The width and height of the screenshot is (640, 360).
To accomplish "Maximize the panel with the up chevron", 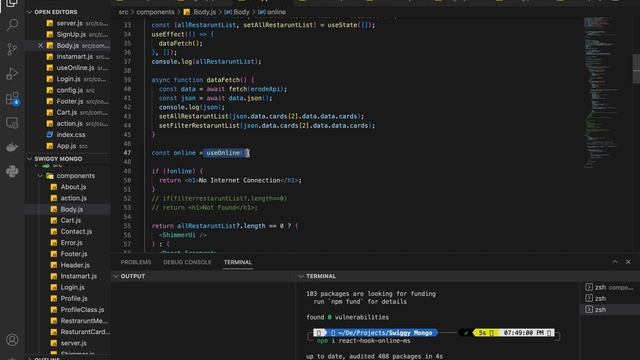I will (x=615, y=262).
